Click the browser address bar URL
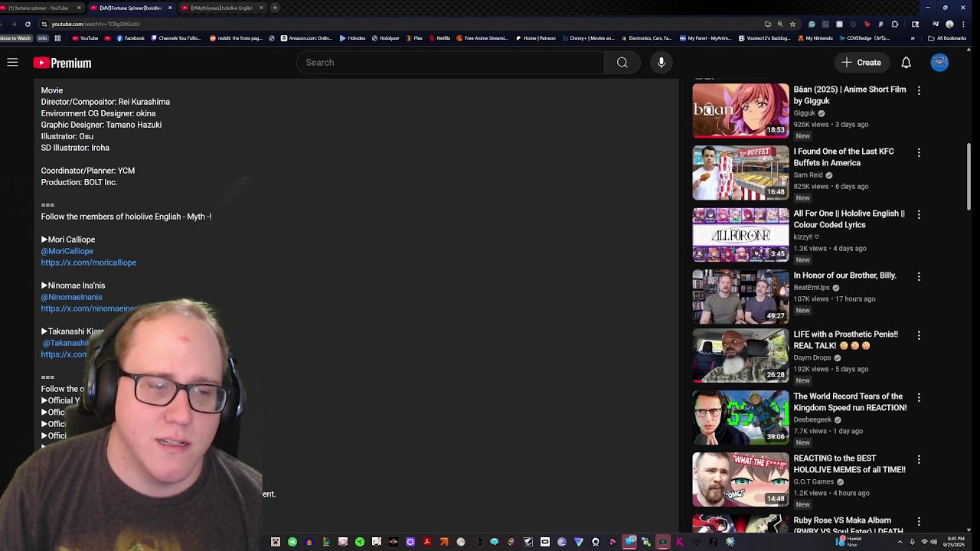The width and height of the screenshot is (980, 551). [x=96, y=24]
